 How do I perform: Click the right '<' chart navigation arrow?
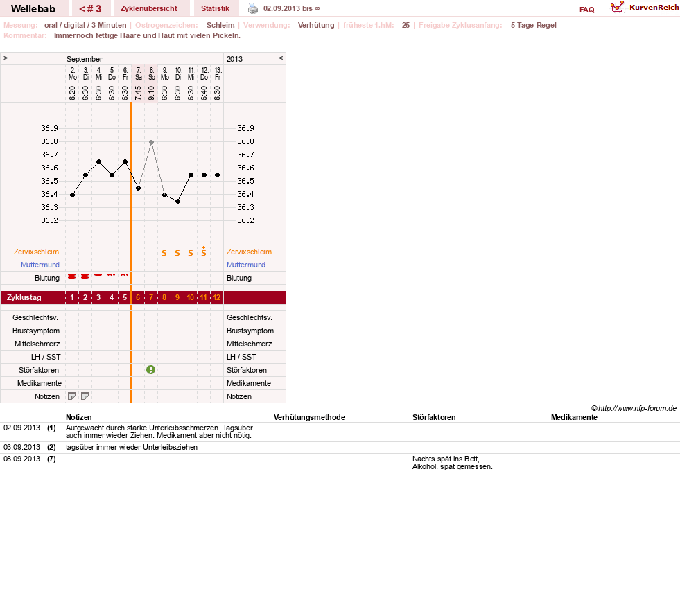[x=281, y=58]
